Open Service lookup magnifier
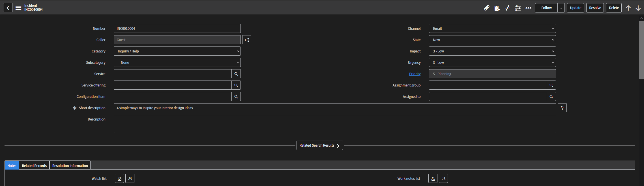The height and width of the screenshot is (186, 644). pyautogui.click(x=236, y=74)
